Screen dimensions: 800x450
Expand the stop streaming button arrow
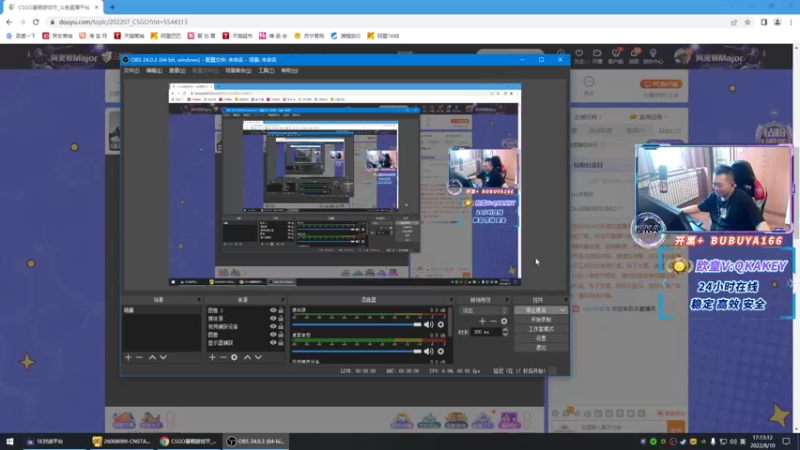pos(562,310)
